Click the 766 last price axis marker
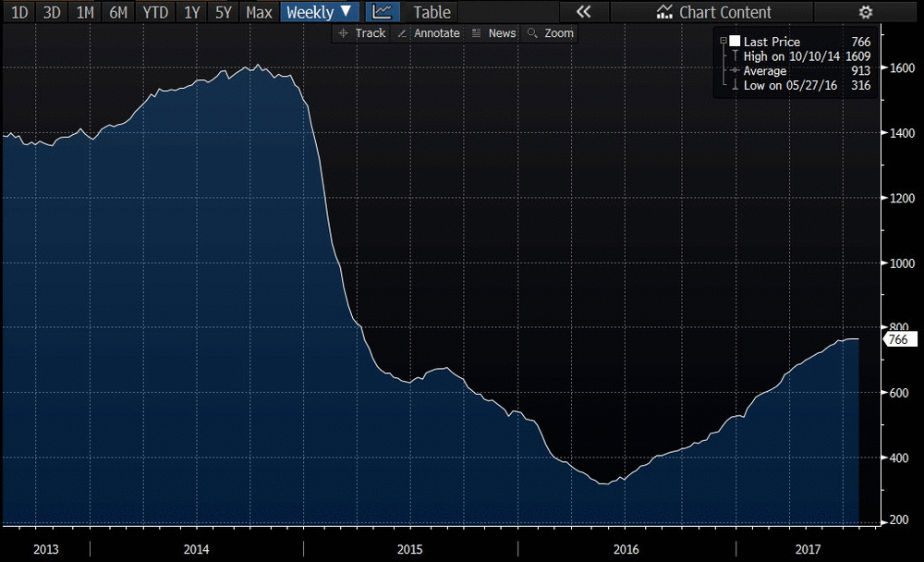 pyautogui.click(x=899, y=339)
